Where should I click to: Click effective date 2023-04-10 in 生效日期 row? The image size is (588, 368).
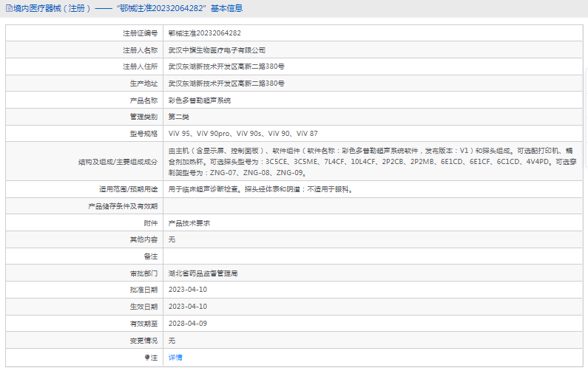pyautogui.click(x=188, y=306)
